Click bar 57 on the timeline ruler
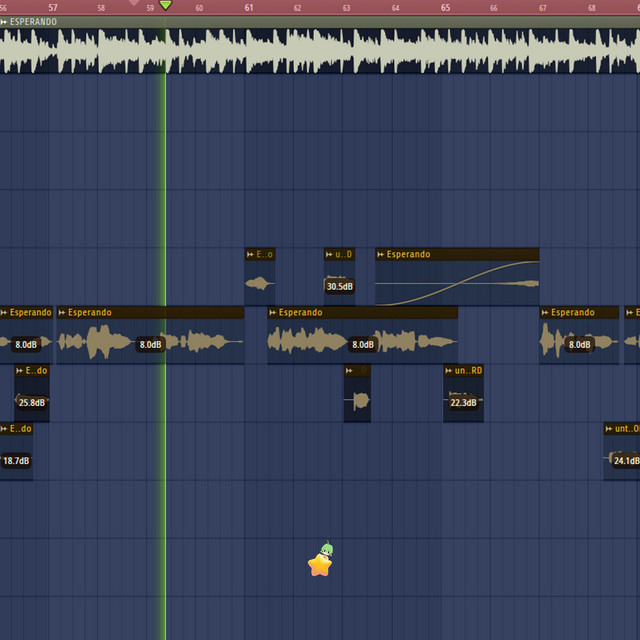The image size is (640, 640). tap(53, 7)
